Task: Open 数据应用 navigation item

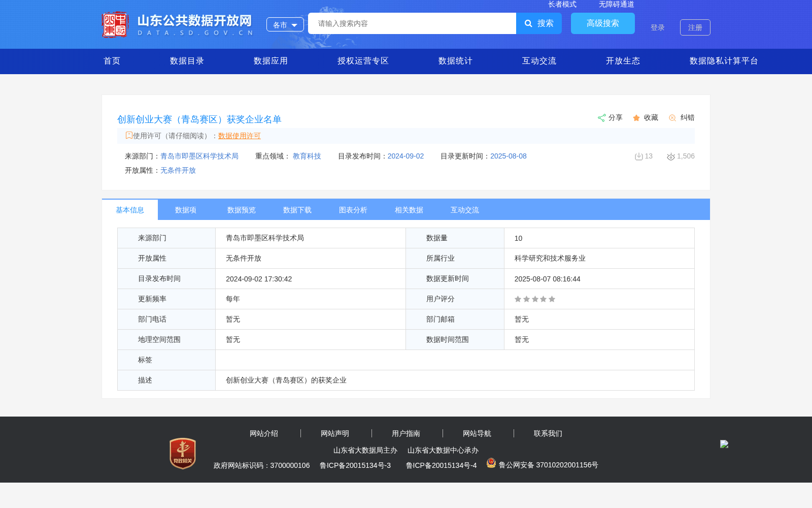Action: tap(270, 61)
